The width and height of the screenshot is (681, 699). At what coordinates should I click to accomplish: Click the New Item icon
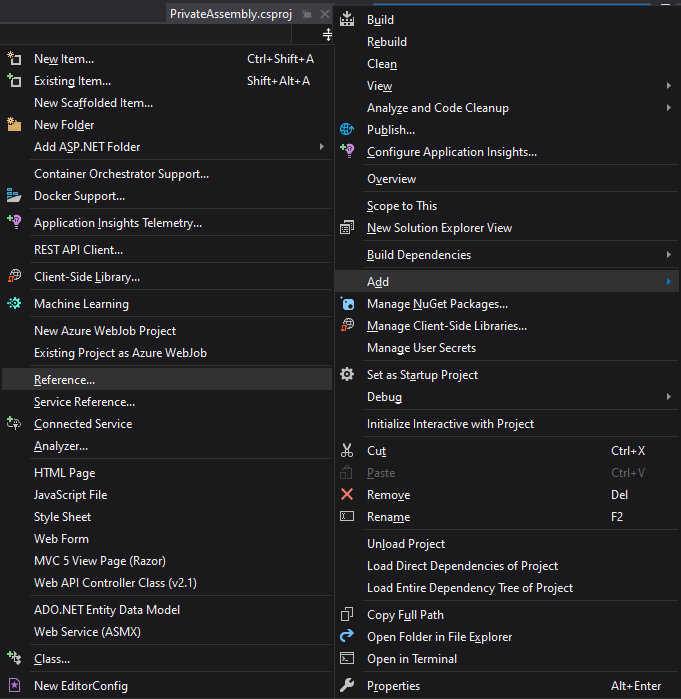[x=14, y=59]
